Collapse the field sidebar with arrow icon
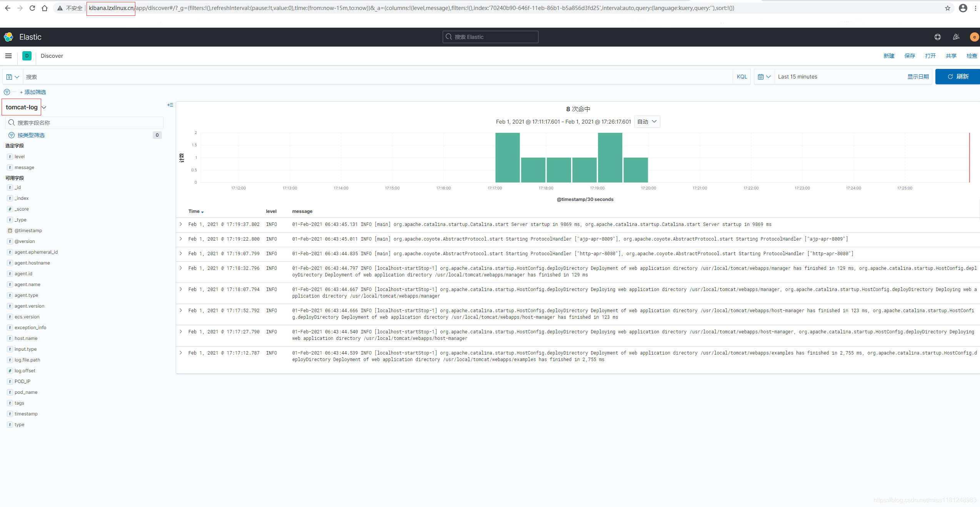 click(x=170, y=105)
